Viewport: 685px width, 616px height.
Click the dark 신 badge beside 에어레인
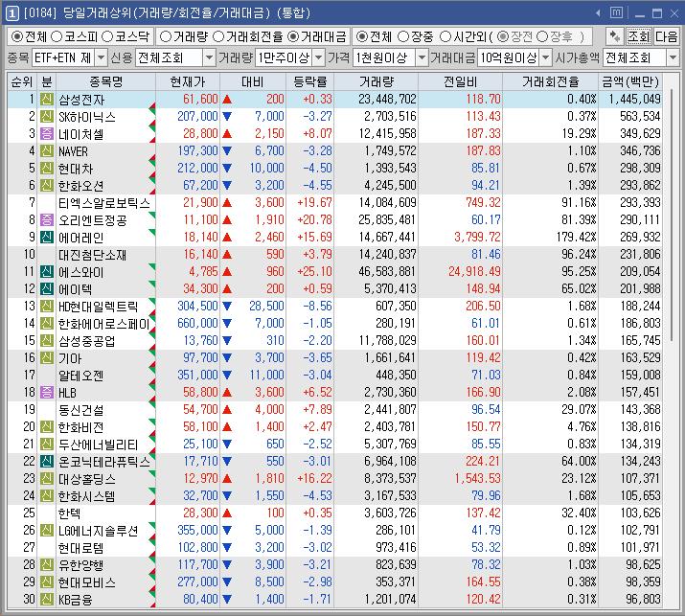click(47, 238)
